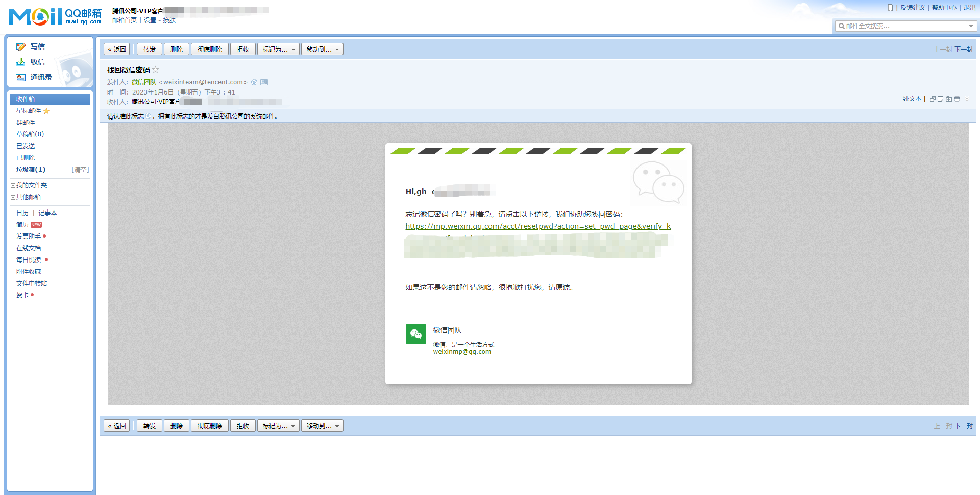
Task: Open the 每日悦读 daily reading link
Action: pyautogui.click(x=29, y=260)
